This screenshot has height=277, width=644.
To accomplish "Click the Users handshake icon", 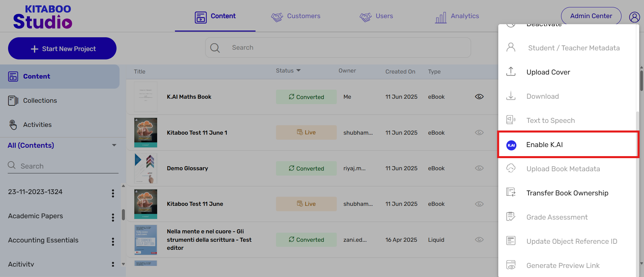I will (366, 17).
